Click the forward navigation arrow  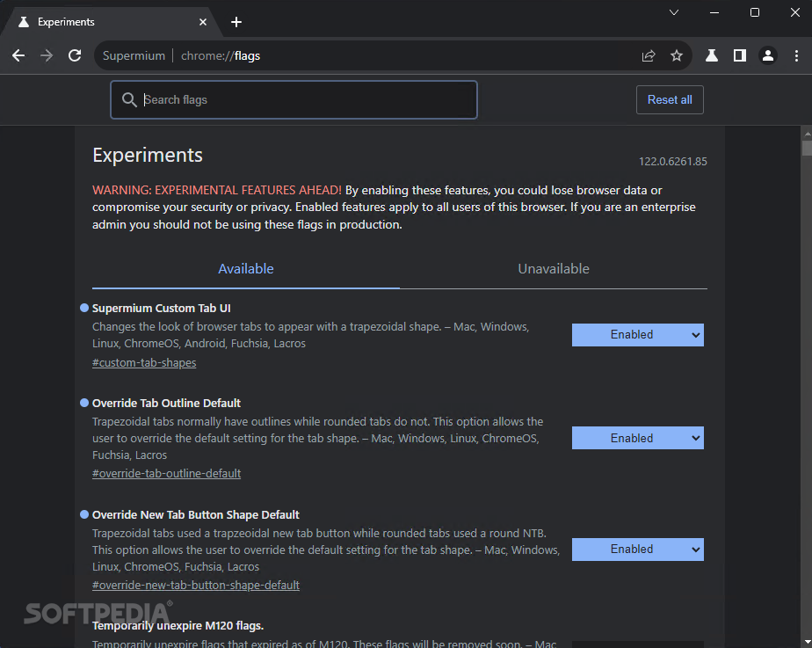47,55
